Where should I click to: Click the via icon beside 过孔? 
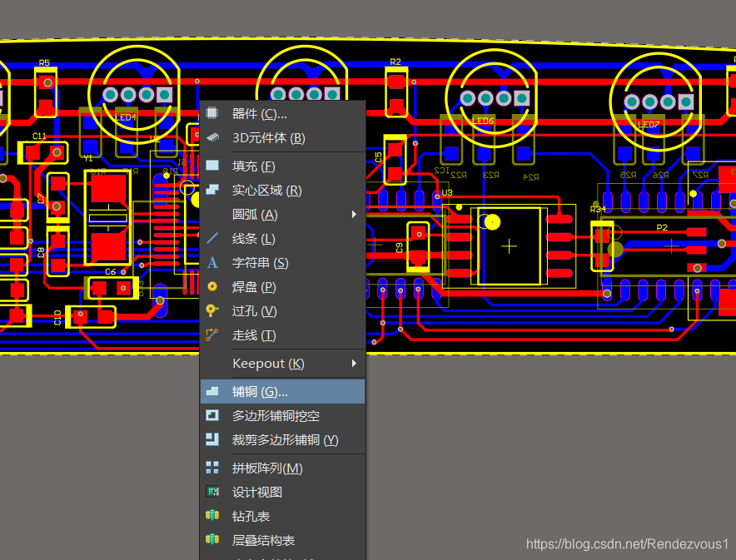point(212,310)
